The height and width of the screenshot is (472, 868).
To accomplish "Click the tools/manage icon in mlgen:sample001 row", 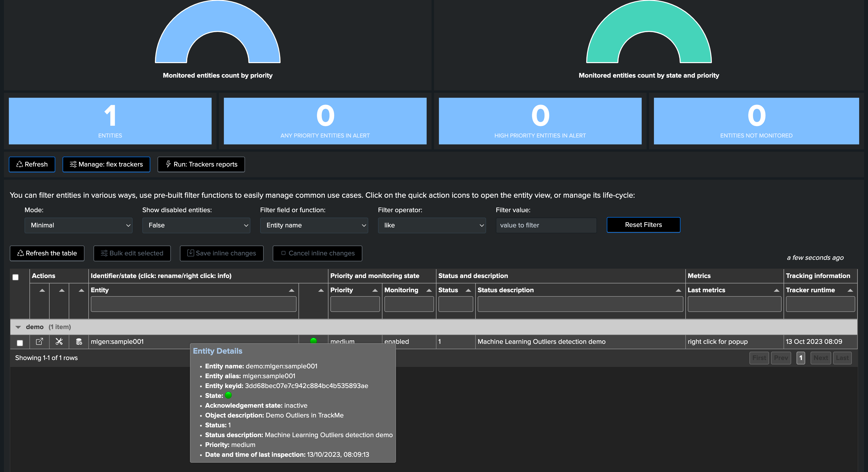I will [59, 342].
